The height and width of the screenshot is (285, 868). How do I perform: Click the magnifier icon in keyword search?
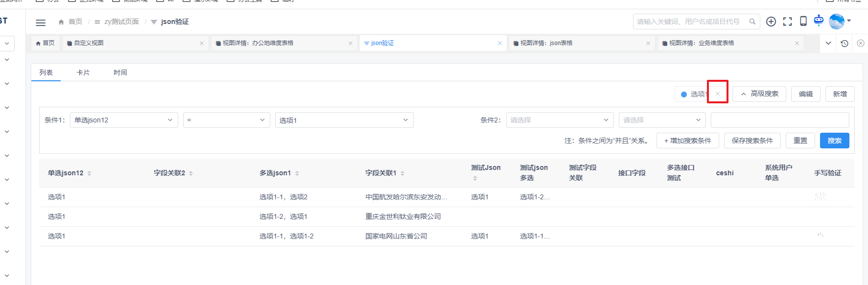pyautogui.click(x=752, y=22)
